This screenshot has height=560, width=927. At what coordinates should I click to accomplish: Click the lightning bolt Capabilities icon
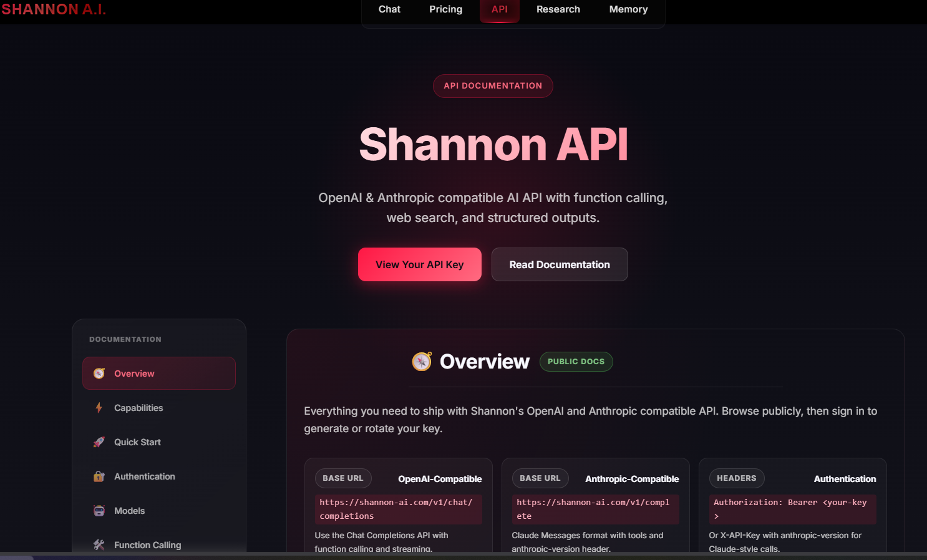coord(99,407)
